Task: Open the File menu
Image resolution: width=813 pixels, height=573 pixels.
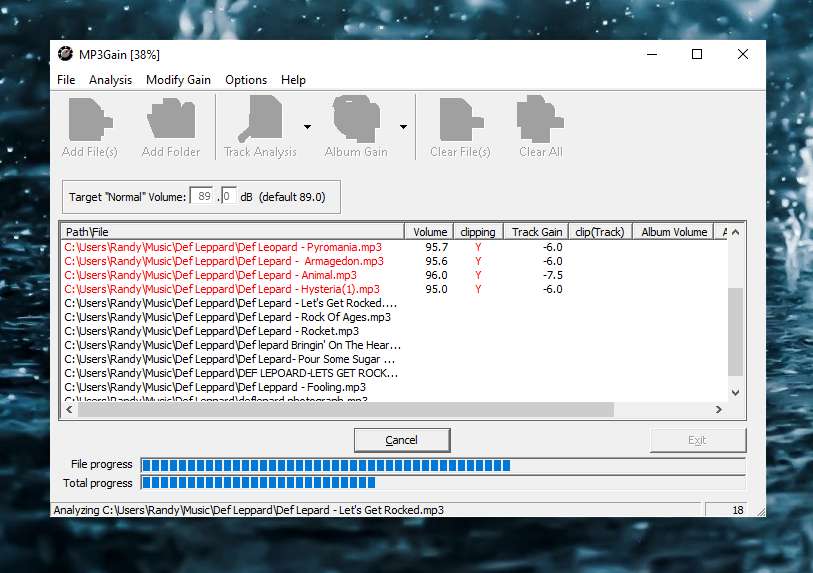Action: (x=66, y=80)
